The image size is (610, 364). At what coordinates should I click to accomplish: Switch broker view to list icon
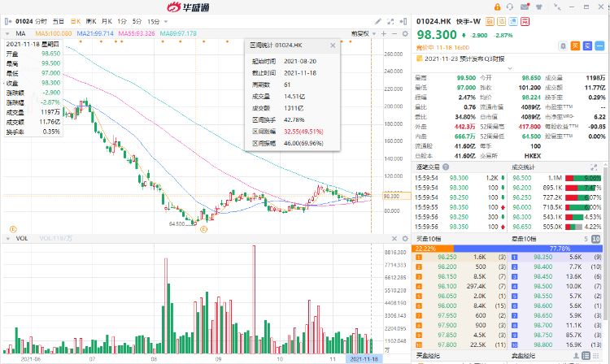click(x=586, y=355)
